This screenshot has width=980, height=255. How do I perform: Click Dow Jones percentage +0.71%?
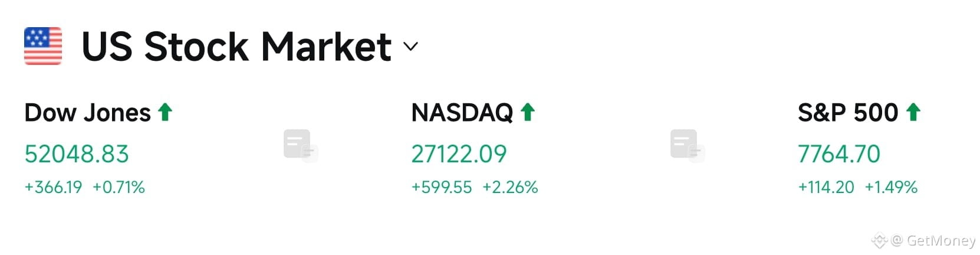(119, 187)
